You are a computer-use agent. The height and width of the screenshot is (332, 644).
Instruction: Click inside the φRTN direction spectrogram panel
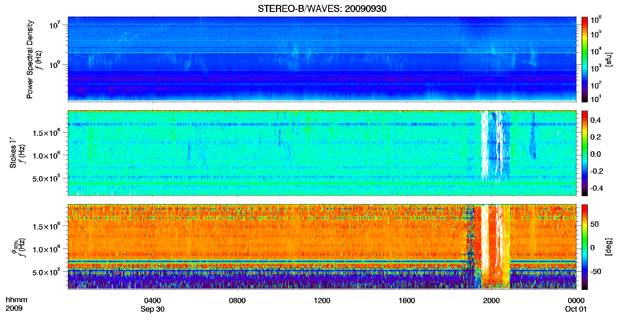322,247
